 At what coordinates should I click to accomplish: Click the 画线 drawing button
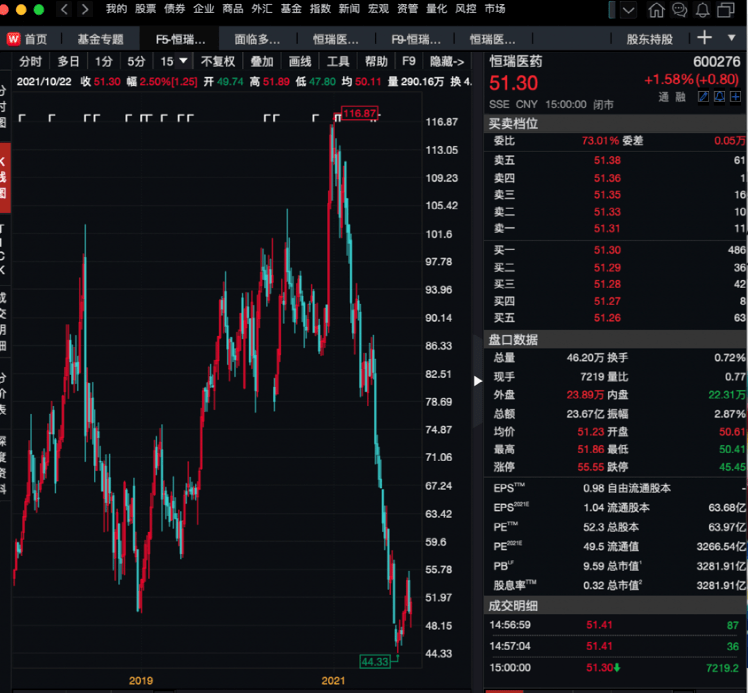click(300, 61)
